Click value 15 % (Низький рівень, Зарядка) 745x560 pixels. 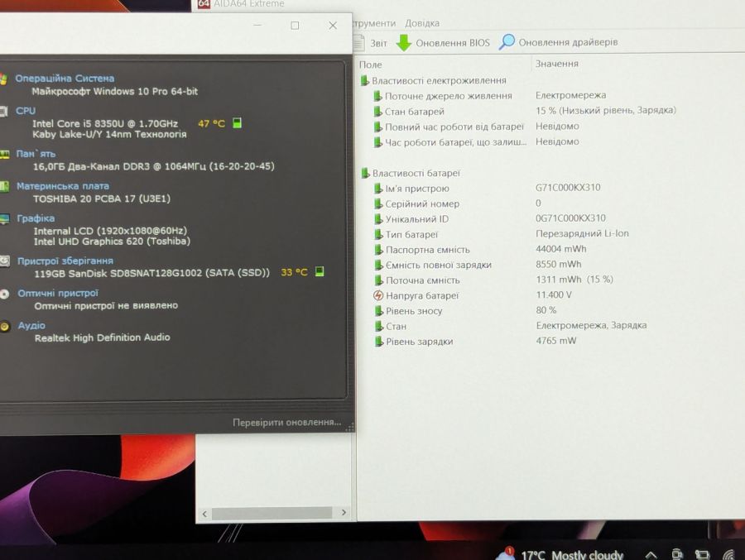pyautogui.click(x=605, y=110)
